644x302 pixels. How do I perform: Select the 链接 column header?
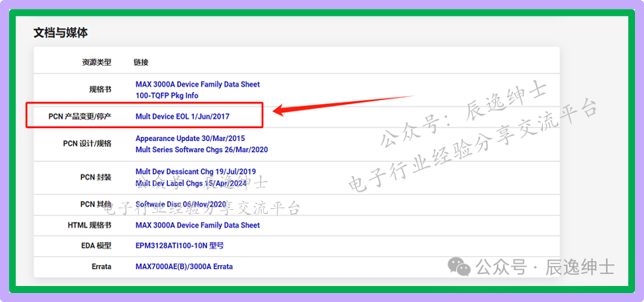pyautogui.click(x=141, y=62)
